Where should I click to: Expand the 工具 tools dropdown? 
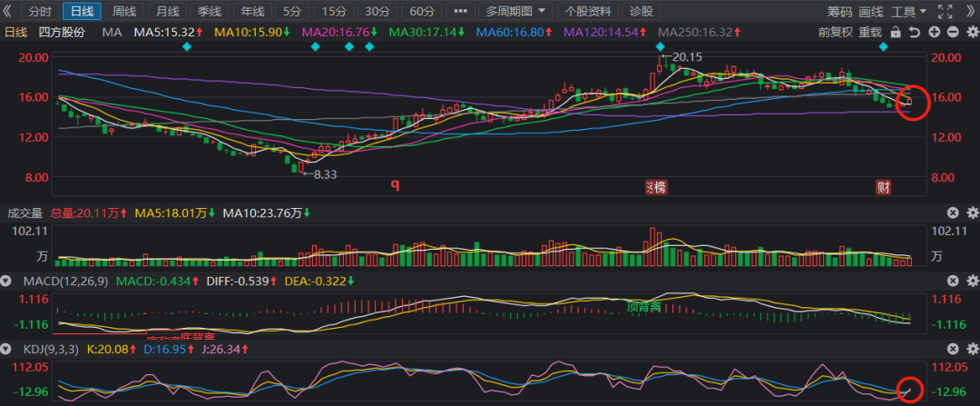coord(908,12)
